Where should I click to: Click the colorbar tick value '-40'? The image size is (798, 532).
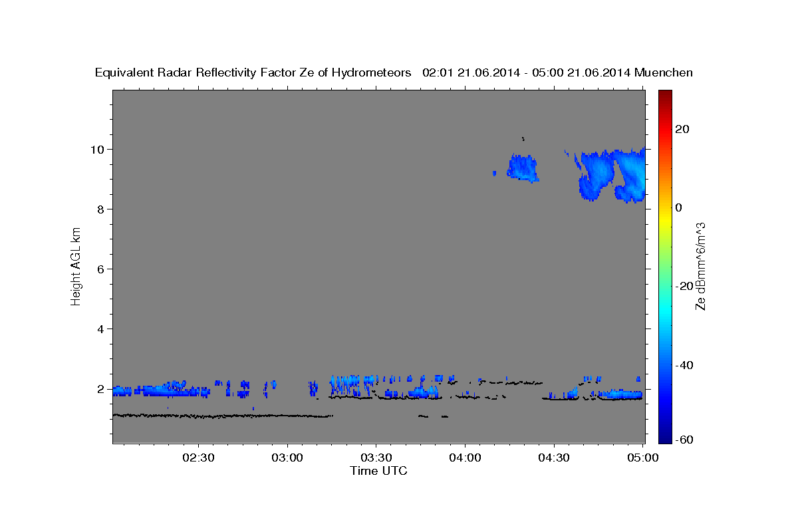[685, 364]
